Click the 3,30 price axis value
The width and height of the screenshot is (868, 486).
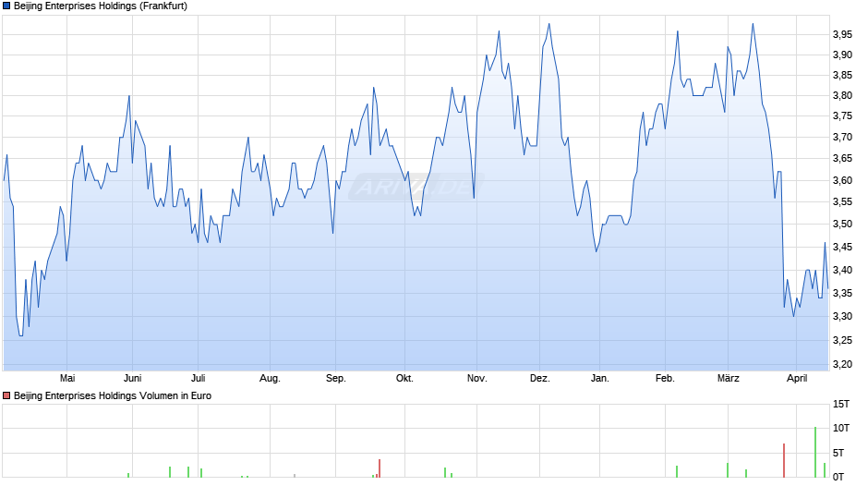coord(842,316)
